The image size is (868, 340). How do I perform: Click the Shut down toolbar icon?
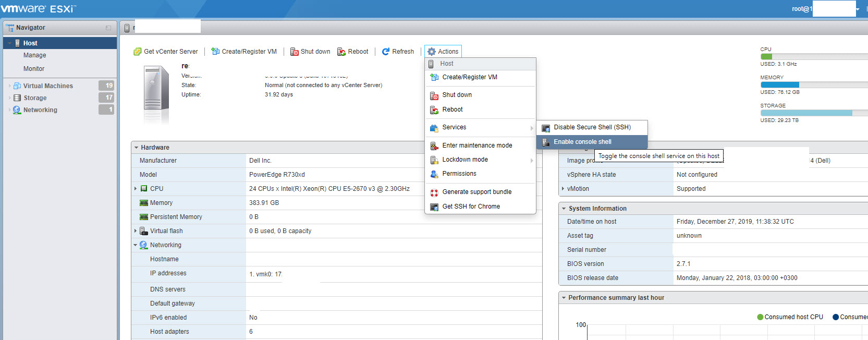point(295,52)
